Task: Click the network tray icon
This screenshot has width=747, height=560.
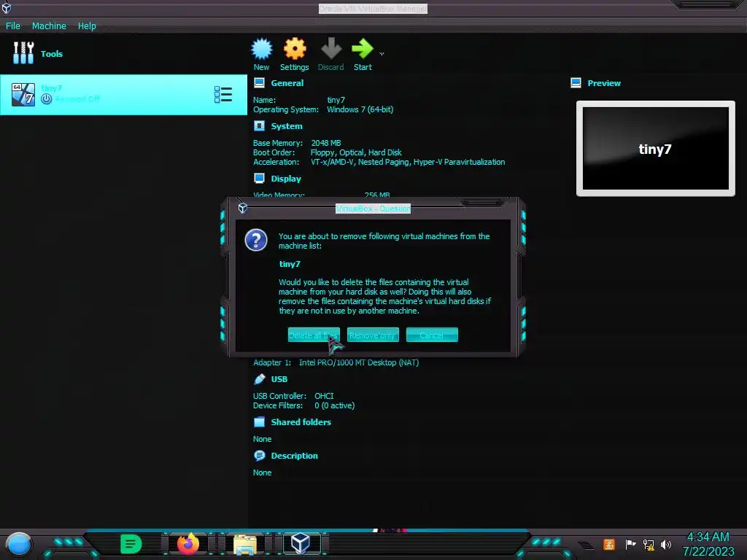Action: [648, 544]
